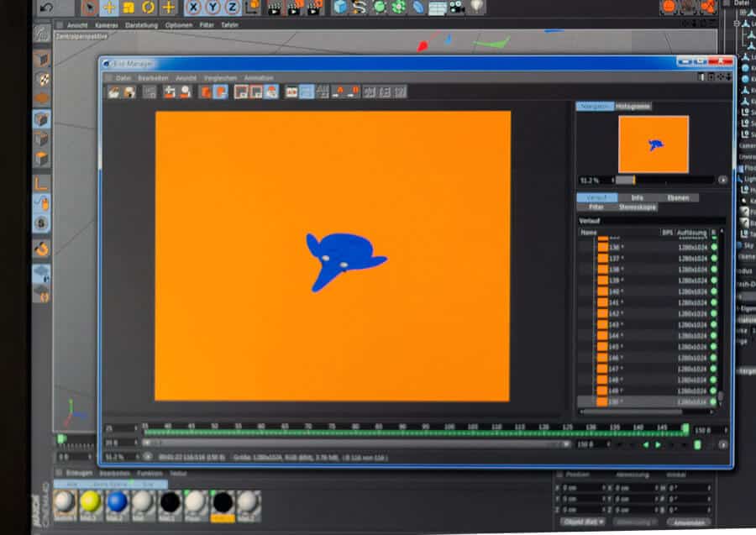Switch to the Verlauf tab
This screenshot has width=756, height=535.
(x=597, y=197)
